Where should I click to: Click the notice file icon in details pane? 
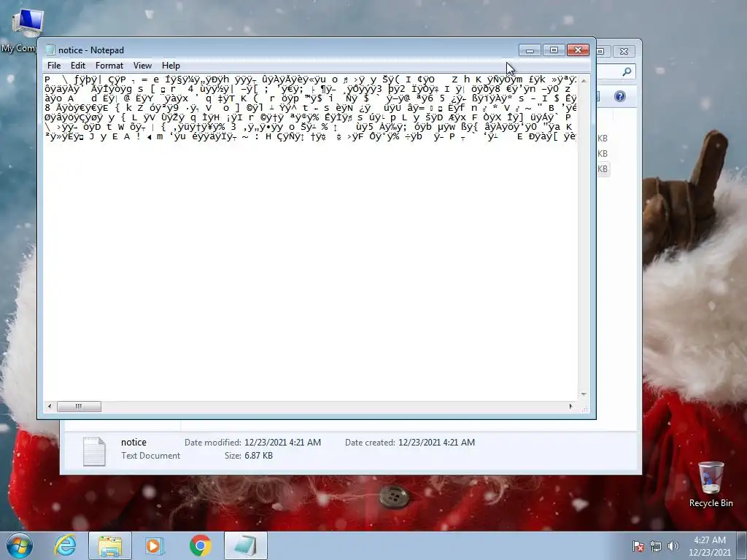94,451
